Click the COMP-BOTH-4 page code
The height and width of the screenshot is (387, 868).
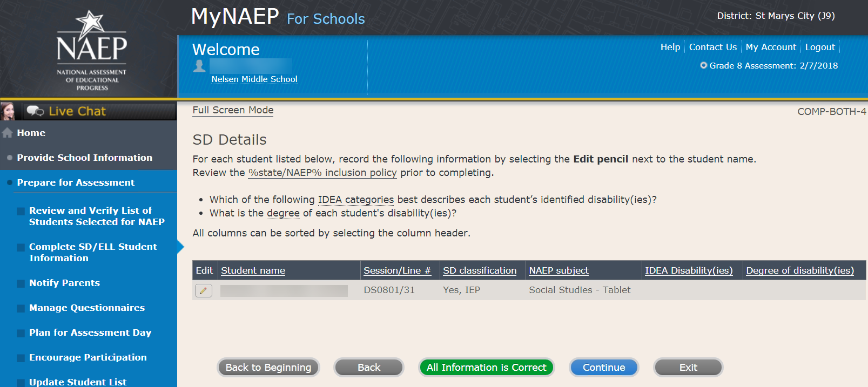[832, 112]
